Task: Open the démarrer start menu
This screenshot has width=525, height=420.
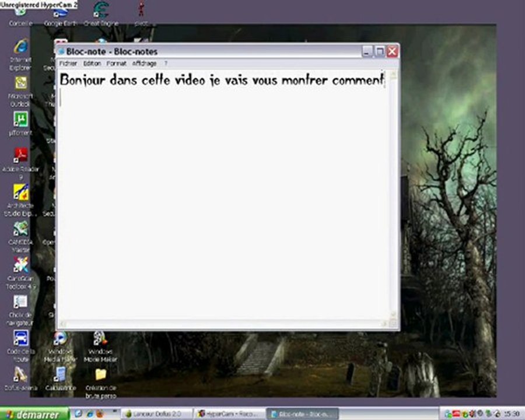Action: 34,414
